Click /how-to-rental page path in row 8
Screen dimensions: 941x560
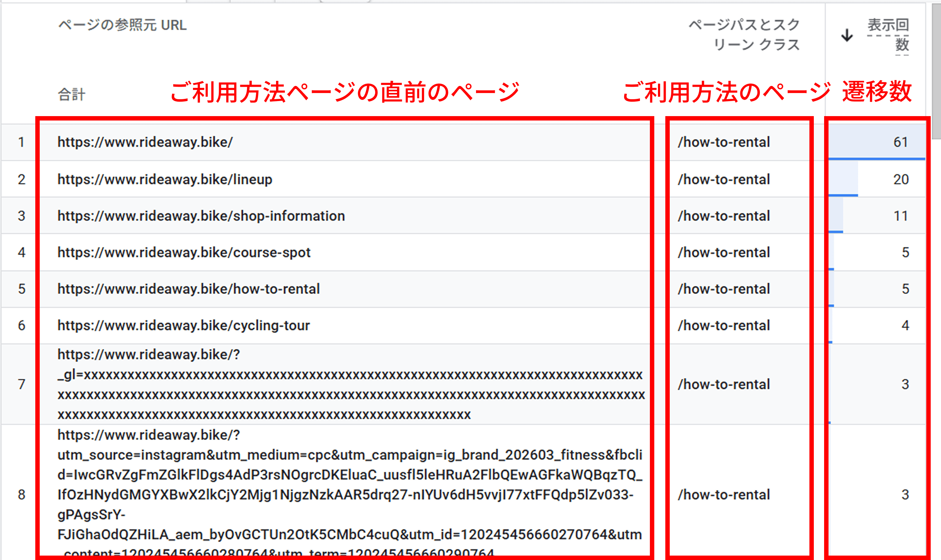pos(724,495)
